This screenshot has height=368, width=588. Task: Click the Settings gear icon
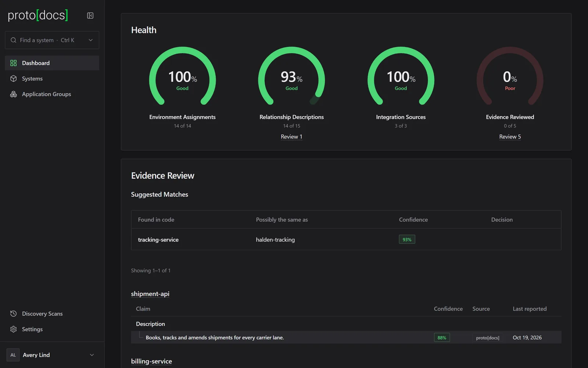tap(14, 329)
